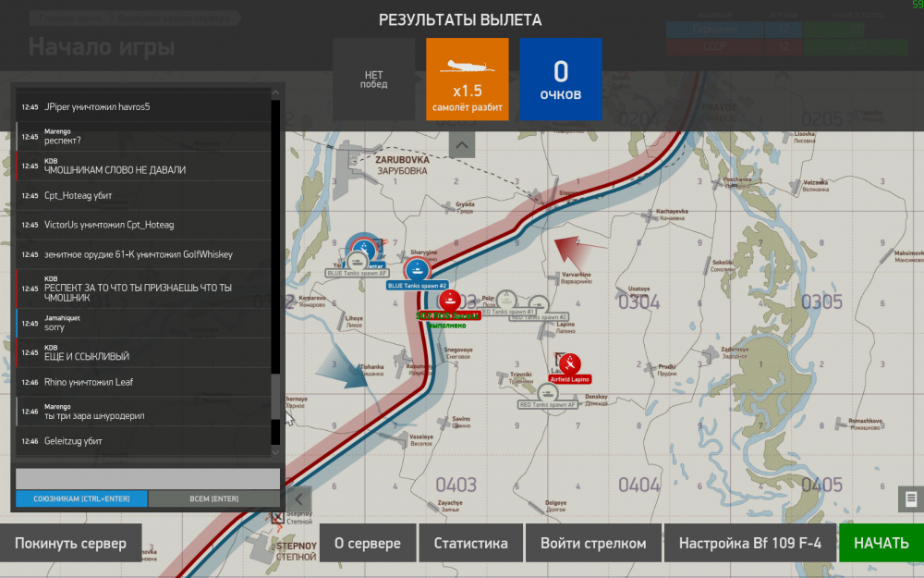Click the STEPNOY town label on map
Viewport: 924px width, 578px height.
297,551
